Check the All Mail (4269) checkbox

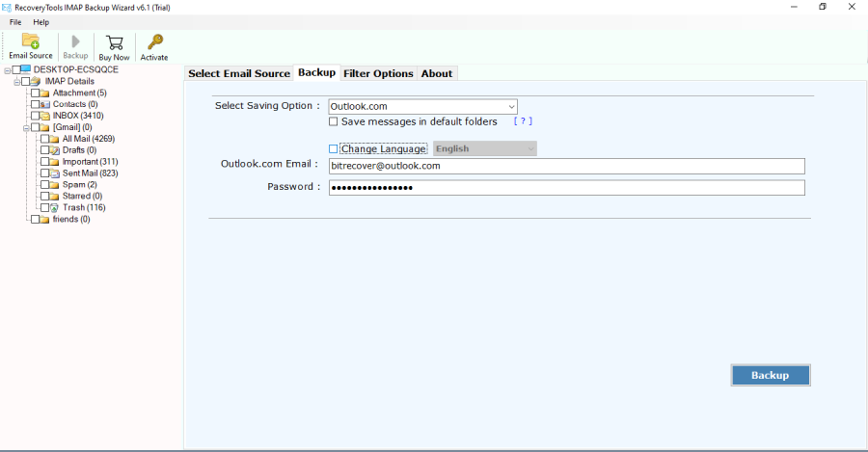44,139
